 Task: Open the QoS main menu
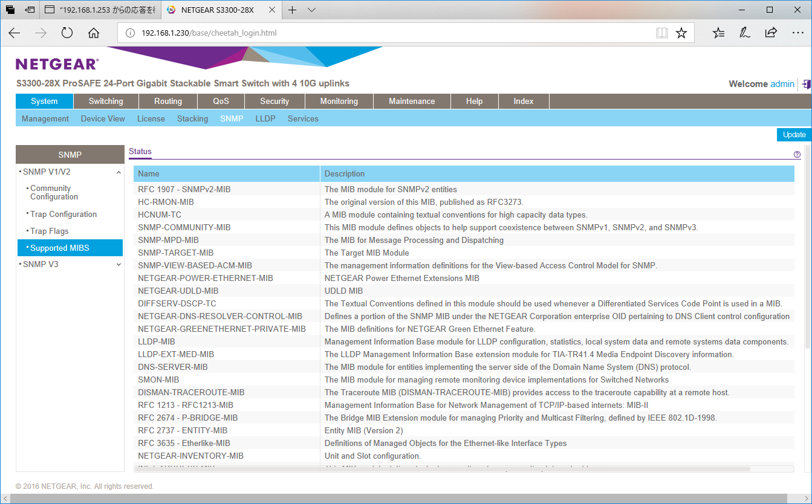pos(221,102)
